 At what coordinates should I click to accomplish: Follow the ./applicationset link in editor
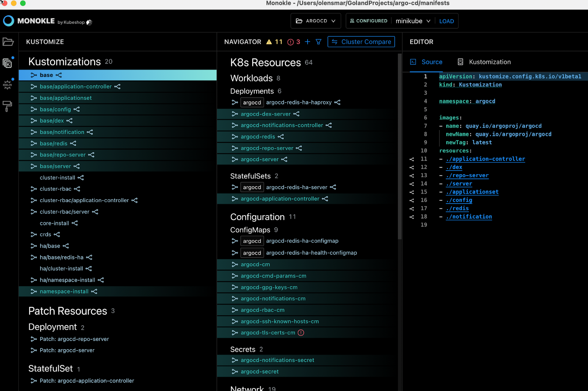(472, 191)
